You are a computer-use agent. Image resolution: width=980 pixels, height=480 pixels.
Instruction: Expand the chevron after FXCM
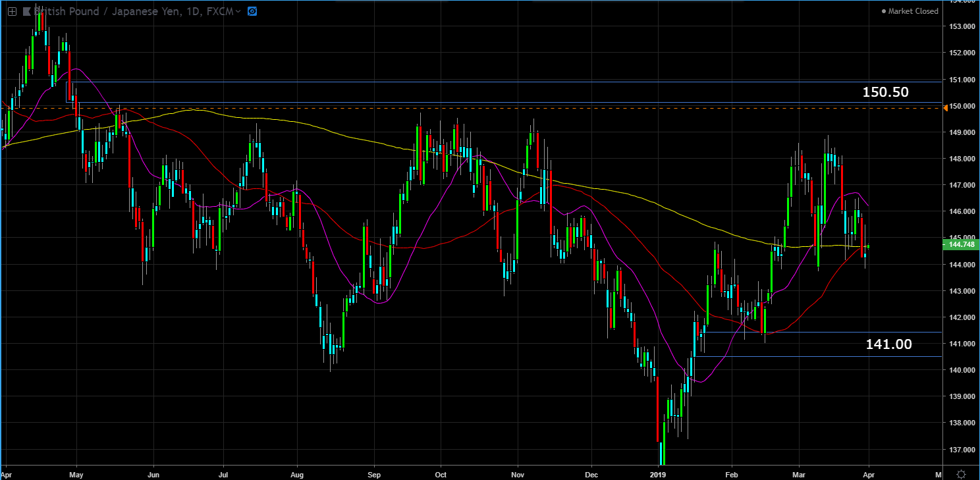[x=238, y=11]
